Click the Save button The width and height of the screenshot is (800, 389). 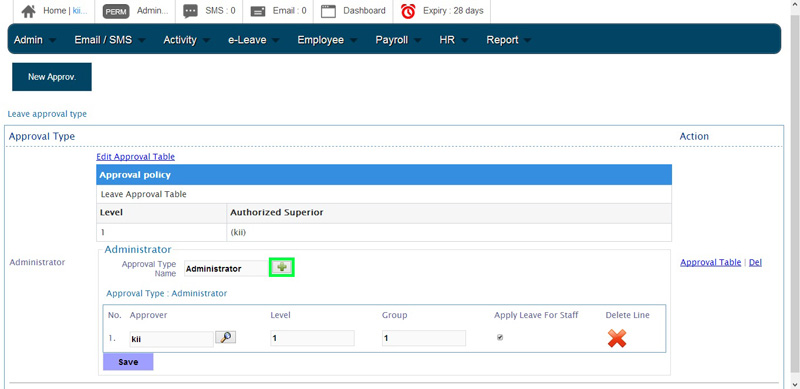click(x=128, y=362)
